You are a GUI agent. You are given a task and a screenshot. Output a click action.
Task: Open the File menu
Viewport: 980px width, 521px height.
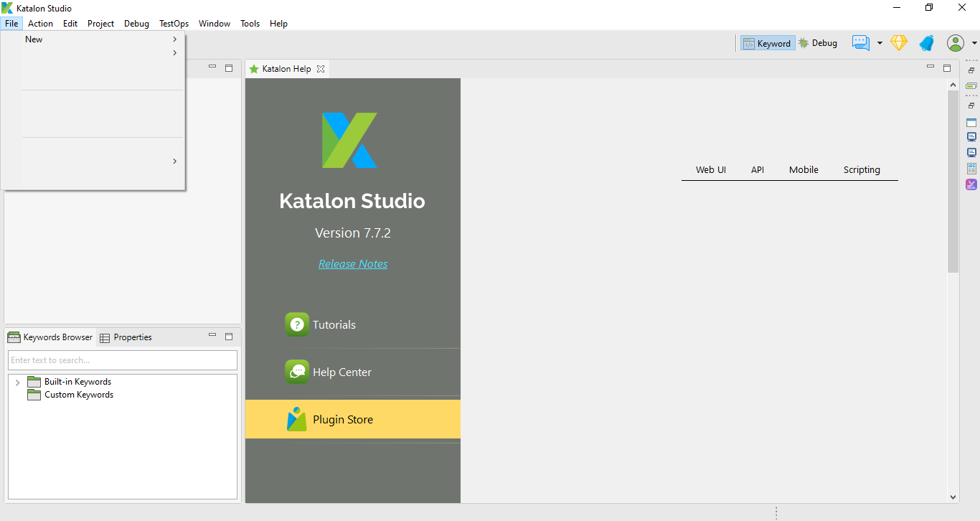(x=11, y=24)
